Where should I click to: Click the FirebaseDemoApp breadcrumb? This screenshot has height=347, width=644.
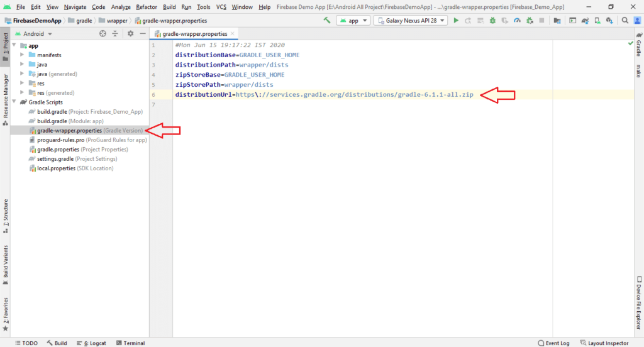coord(33,21)
